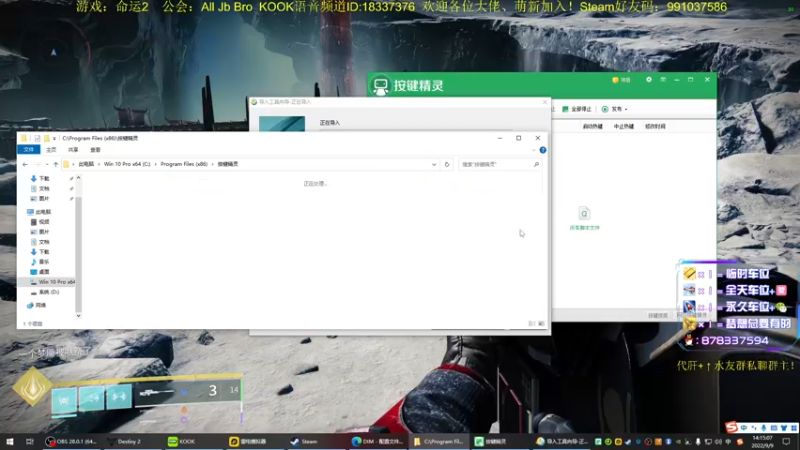Open the 查看 ribbon tab in Explorer
Screen dimensions: 800x450
pyautogui.click(x=95, y=150)
